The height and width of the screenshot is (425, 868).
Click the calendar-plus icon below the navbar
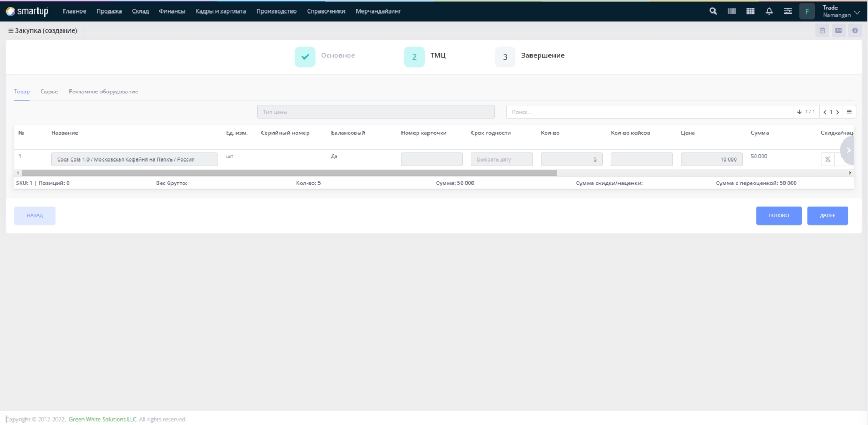pos(822,30)
